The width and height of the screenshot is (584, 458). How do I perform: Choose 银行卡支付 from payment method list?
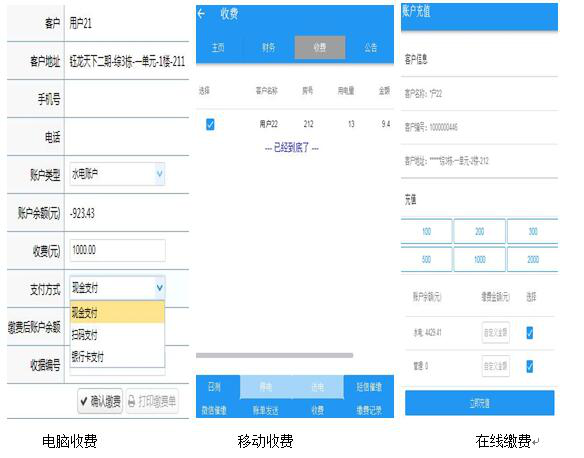click(x=117, y=356)
